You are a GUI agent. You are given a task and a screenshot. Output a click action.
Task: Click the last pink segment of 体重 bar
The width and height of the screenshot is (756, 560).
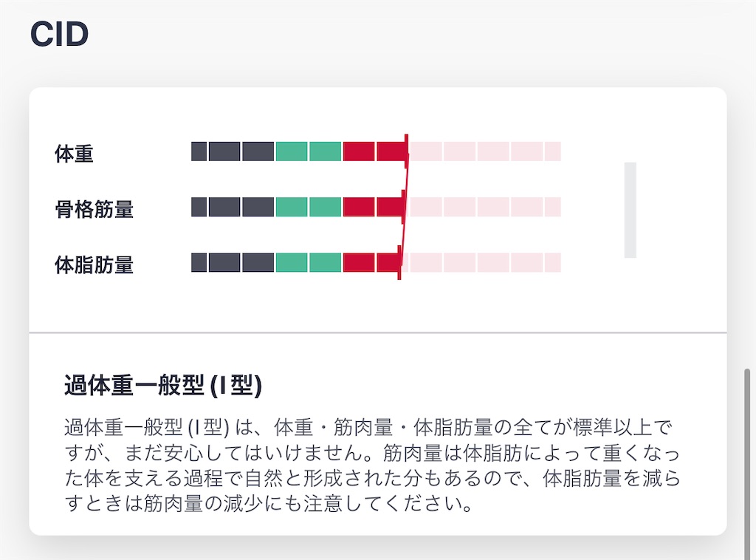point(552,151)
